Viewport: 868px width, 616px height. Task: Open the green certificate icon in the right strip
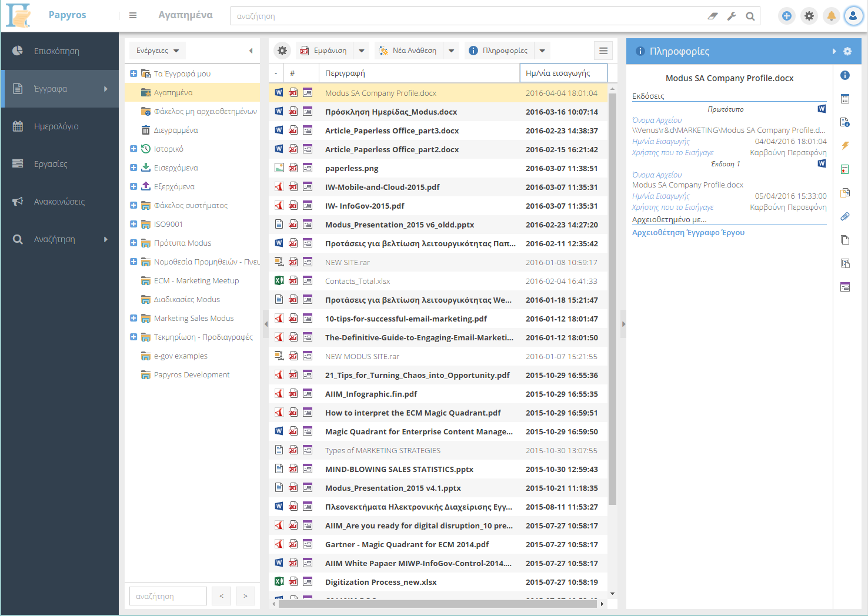845,169
